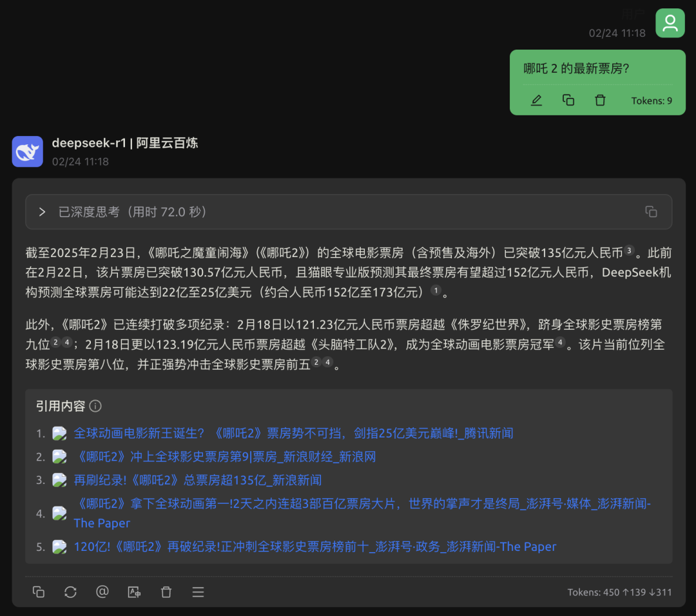This screenshot has height=616, width=696.
Task: Open the hamburger more-options menu
Action: 198,592
